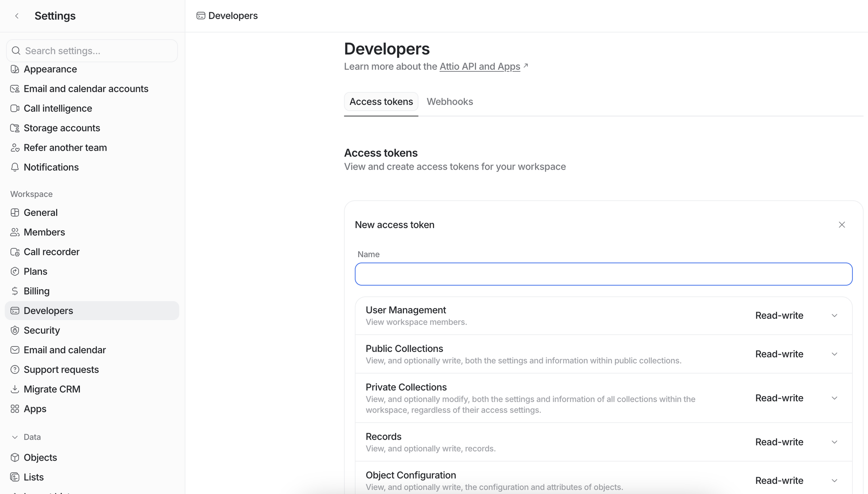
Task: Open Apps via its grid icon
Action: [x=15, y=409]
